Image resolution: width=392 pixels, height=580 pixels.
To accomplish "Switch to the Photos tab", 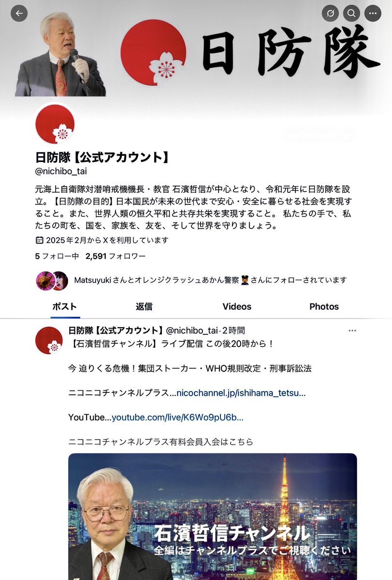I will [324, 306].
